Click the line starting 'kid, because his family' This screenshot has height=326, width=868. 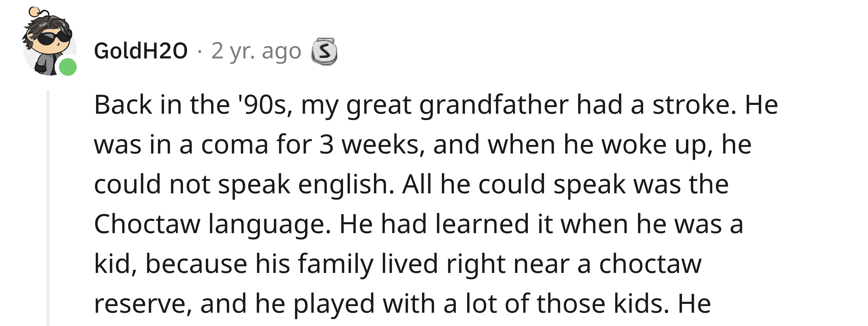pos(398,264)
